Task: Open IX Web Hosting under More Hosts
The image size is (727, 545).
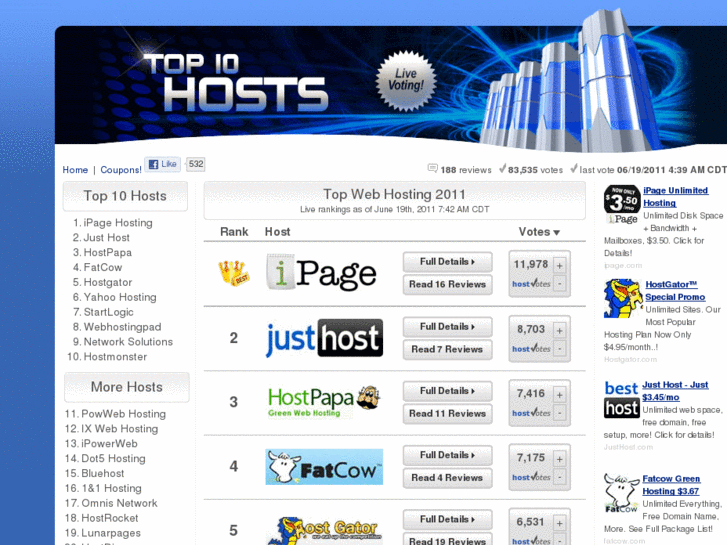Action: click(120, 429)
